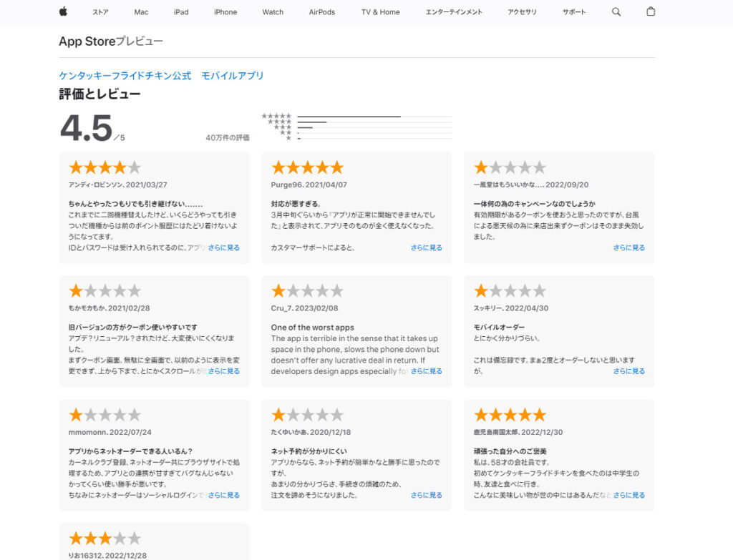Click author line mmomonn, 2022/07/24
Viewport: 733px width, 560px height.
pos(110,433)
